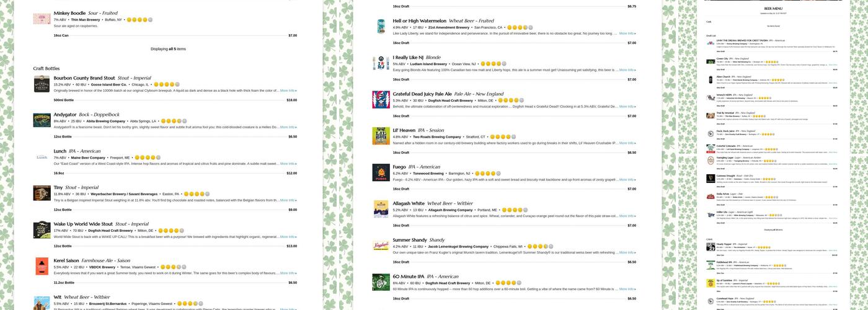This screenshot has height=310, width=868.
Task: Click the Hell or High Watermelon can image
Action: click(381, 27)
